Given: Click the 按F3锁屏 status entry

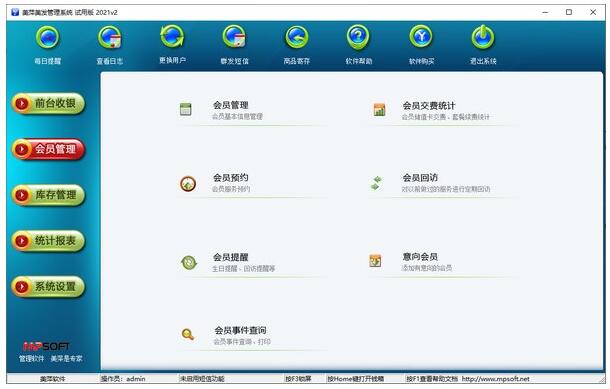Looking at the screenshot, I should [x=298, y=378].
